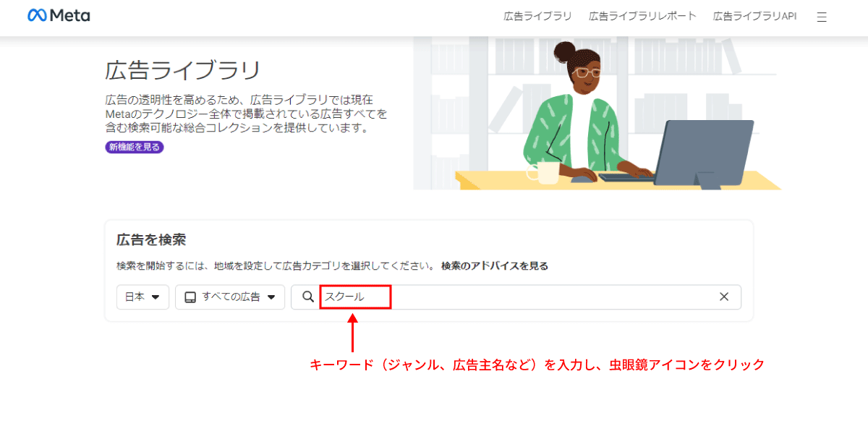This screenshot has height=434, width=868.
Task: Click the 広告を検索 section heading
Action: [x=151, y=240]
